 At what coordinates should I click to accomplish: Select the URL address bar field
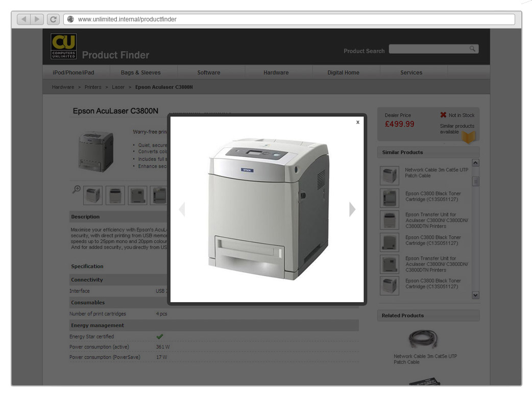[289, 19]
